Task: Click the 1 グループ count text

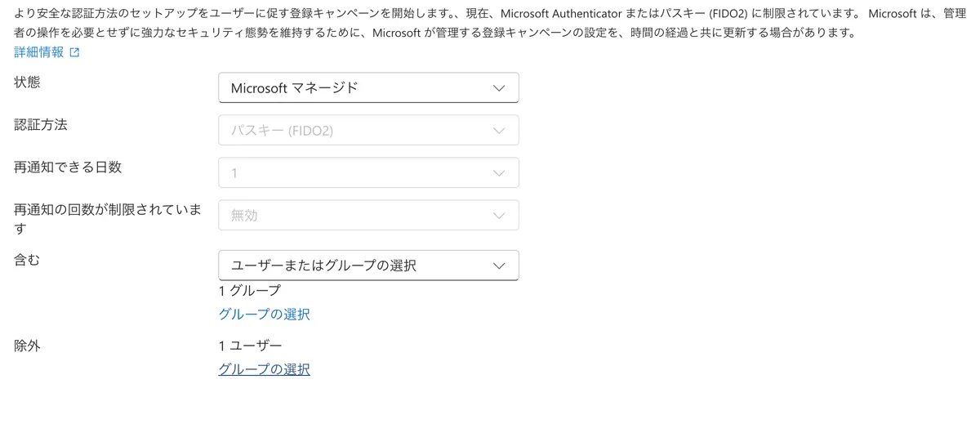Action: 250,291
